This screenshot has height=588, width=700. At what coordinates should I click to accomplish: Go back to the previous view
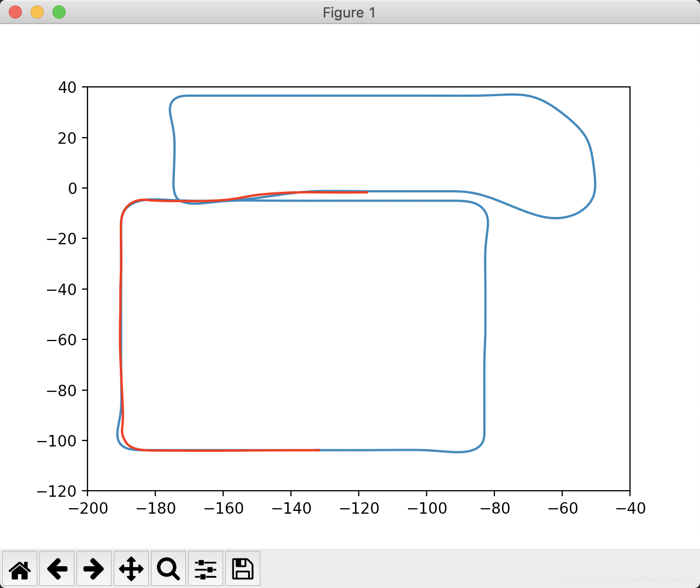57,569
